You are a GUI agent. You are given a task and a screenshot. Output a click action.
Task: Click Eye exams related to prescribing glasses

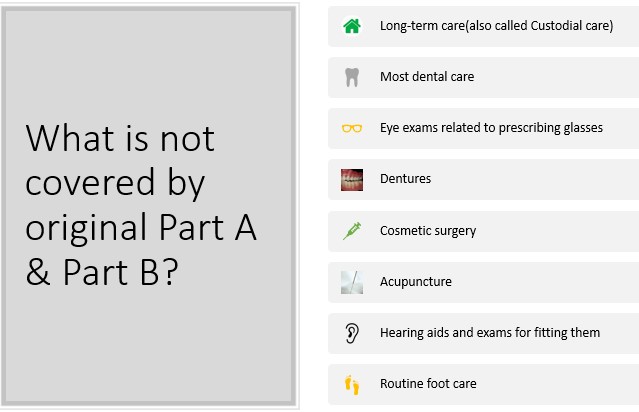coord(491,128)
